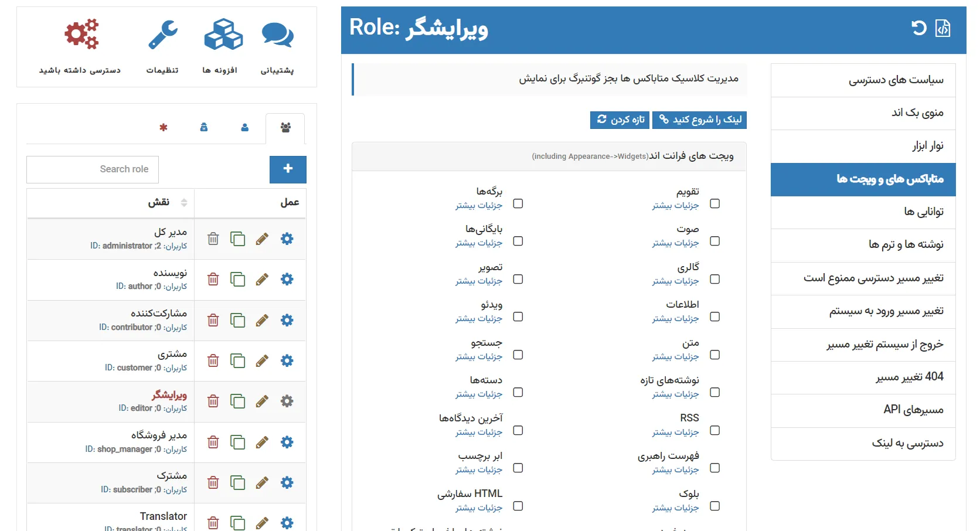This screenshot has height=531, width=980.
Task: Manage the author role via gear icon
Action: [x=287, y=279]
